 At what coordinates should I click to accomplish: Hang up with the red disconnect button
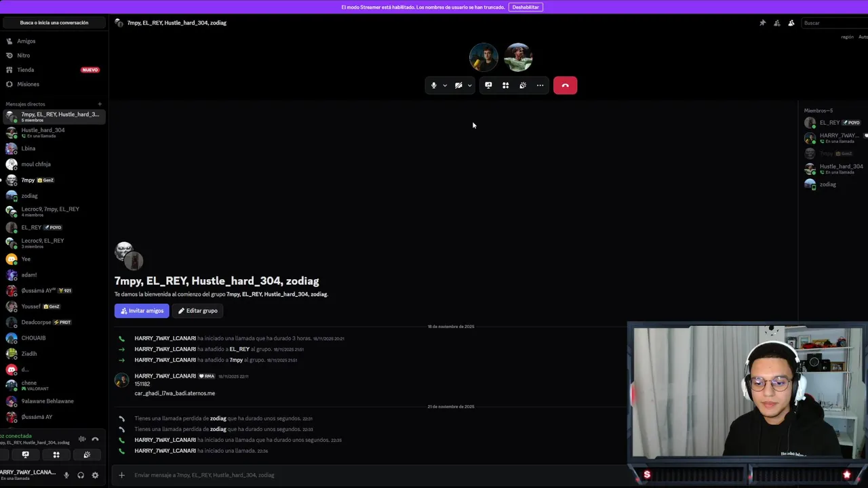pos(565,85)
